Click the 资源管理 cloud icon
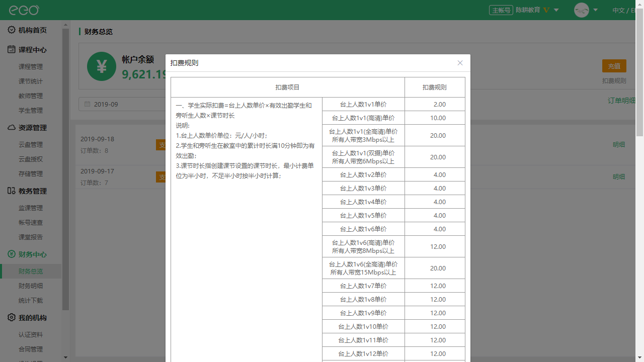The height and width of the screenshot is (362, 644). click(12, 128)
